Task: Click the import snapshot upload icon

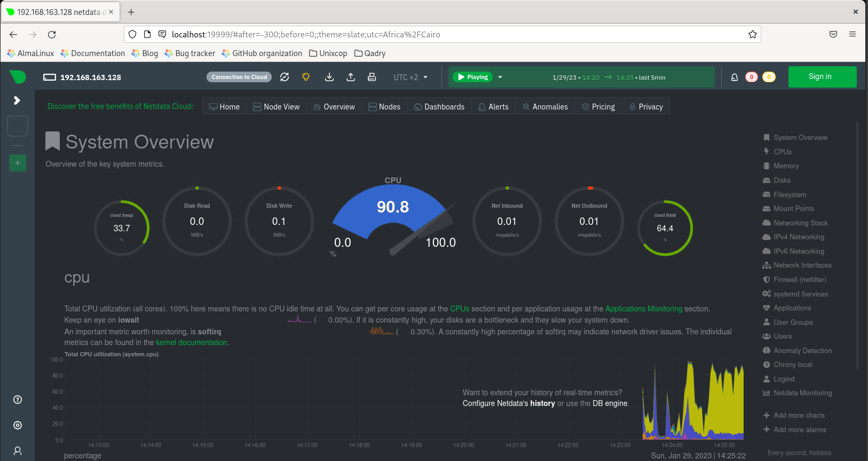Action: tap(351, 77)
